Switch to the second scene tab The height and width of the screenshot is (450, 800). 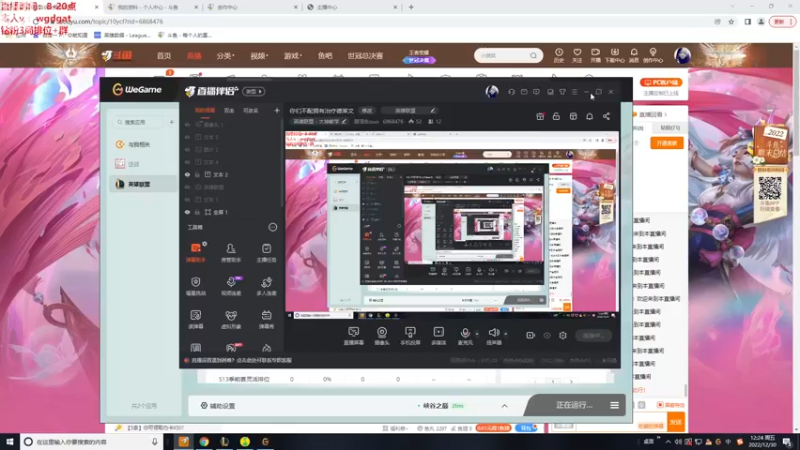[229, 110]
